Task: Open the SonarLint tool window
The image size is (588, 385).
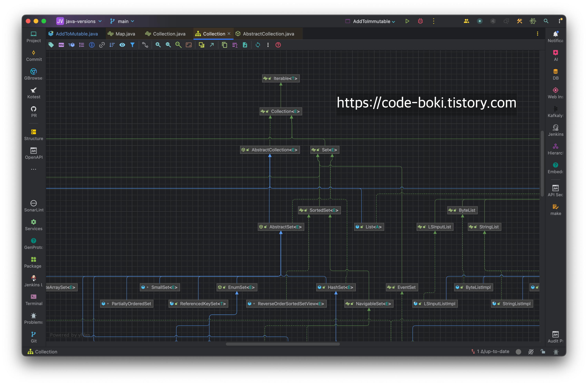Action: [x=34, y=206]
